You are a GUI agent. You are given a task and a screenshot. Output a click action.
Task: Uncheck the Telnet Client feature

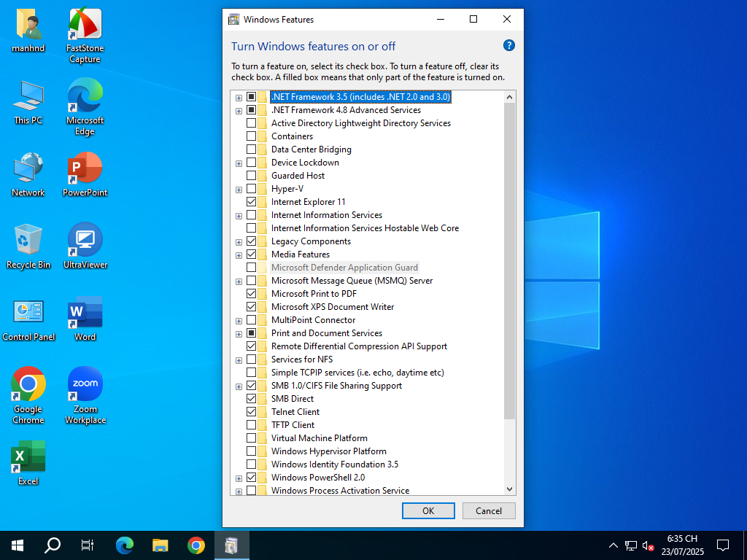(x=252, y=412)
